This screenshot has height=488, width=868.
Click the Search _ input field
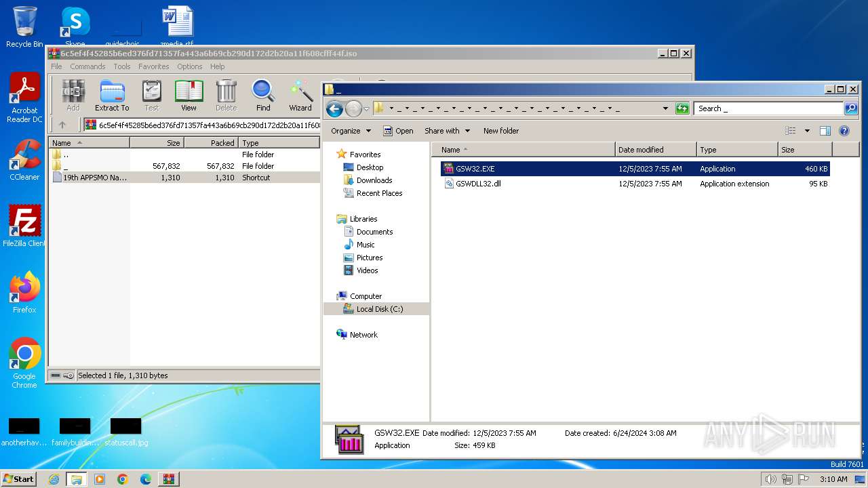769,108
